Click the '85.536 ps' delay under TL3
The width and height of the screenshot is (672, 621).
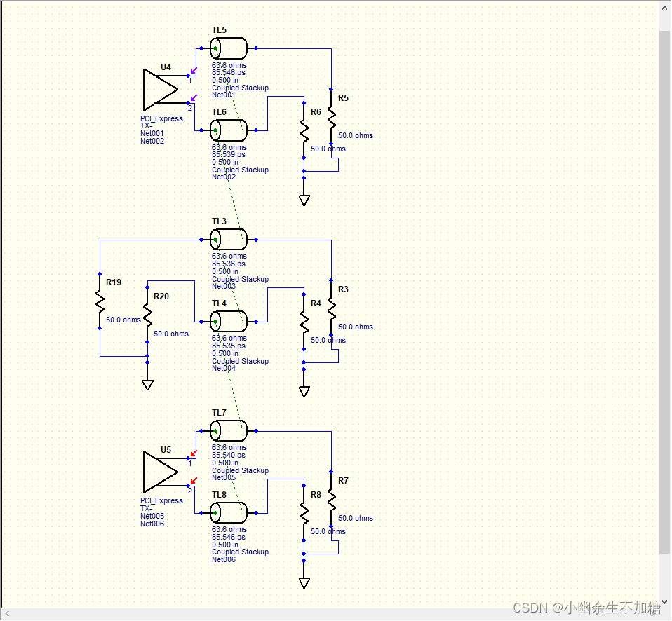[x=229, y=264]
